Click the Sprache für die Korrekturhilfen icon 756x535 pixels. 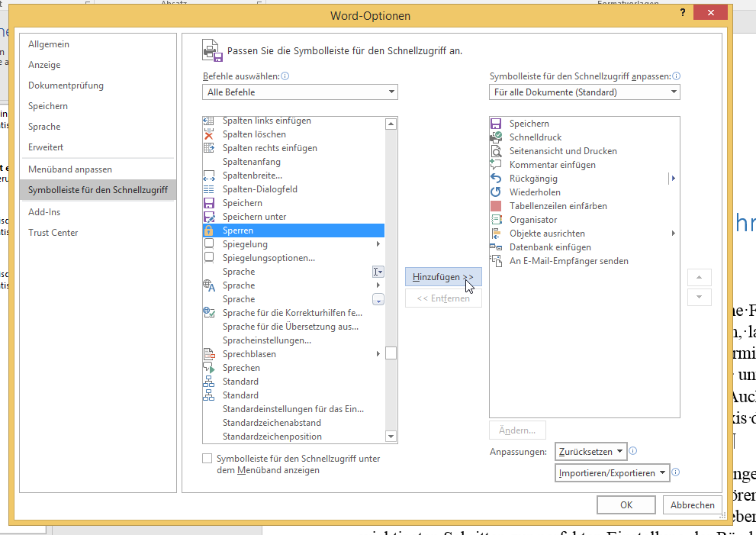(209, 313)
